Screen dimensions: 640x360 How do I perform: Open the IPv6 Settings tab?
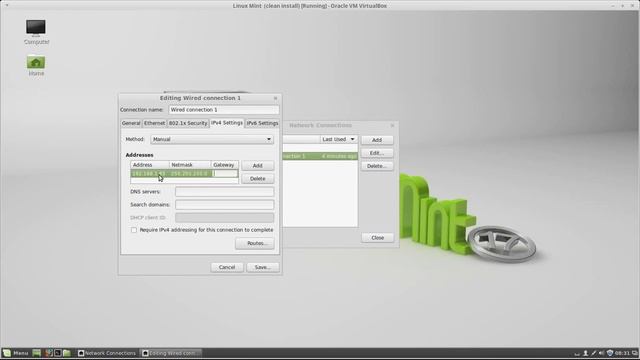(262, 123)
